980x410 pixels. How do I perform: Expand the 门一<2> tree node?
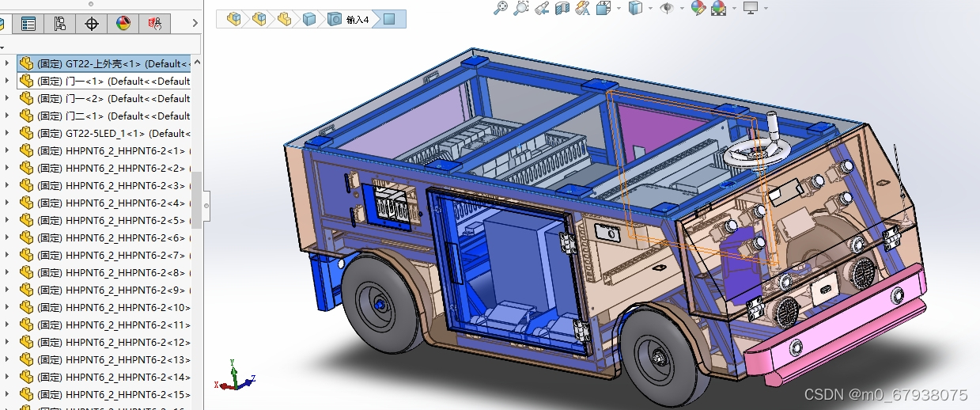[x=7, y=98]
